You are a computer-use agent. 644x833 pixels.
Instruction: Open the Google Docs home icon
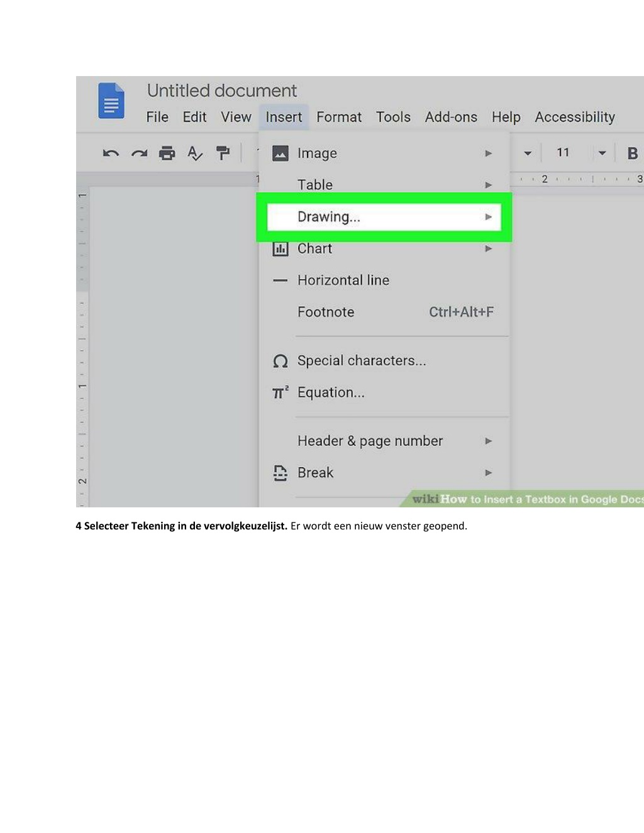tap(111, 101)
